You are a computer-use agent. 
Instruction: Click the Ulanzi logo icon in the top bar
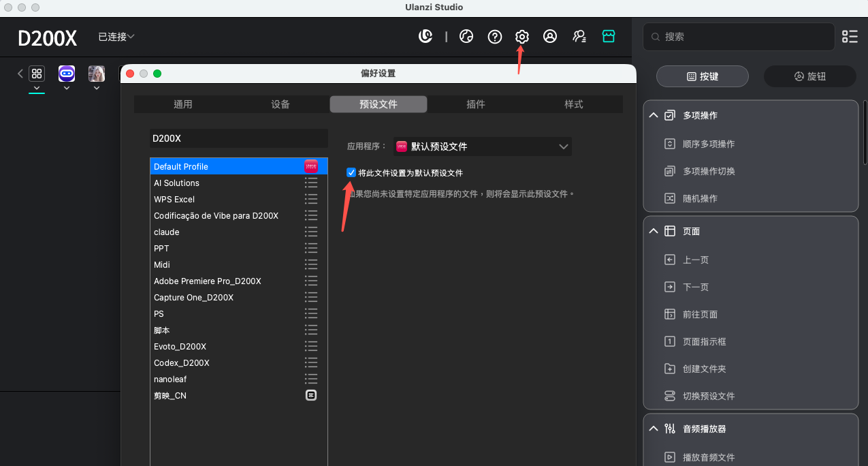click(425, 37)
